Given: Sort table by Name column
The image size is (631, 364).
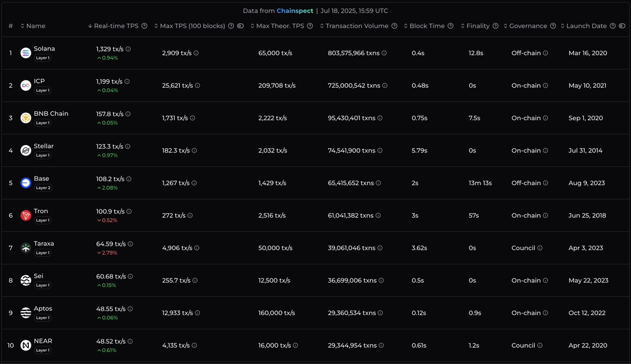Looking at the screenshot, I should coord(33,26).
